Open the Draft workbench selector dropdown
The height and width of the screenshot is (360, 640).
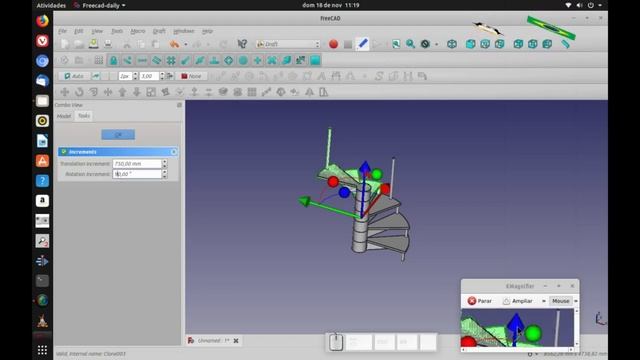(x=288, y=44)
